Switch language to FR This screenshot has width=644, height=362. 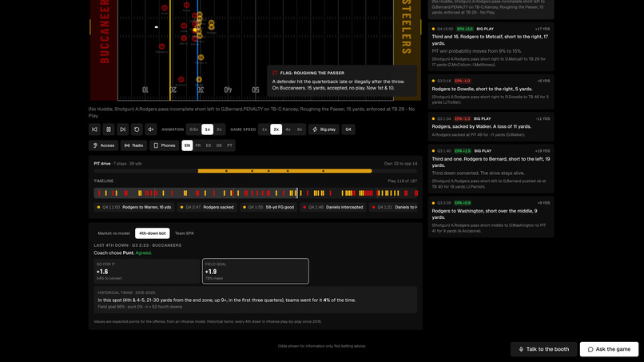(x=198, y=145)
